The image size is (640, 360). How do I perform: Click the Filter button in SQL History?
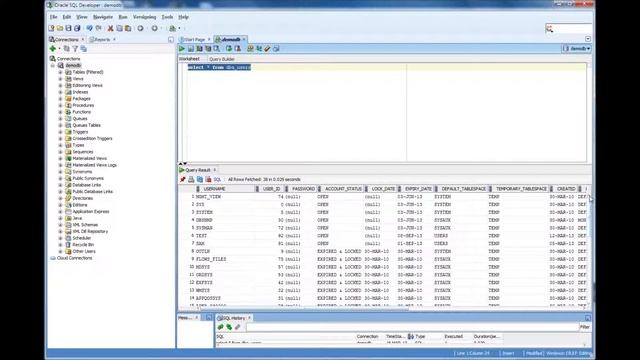coord(585,327)
